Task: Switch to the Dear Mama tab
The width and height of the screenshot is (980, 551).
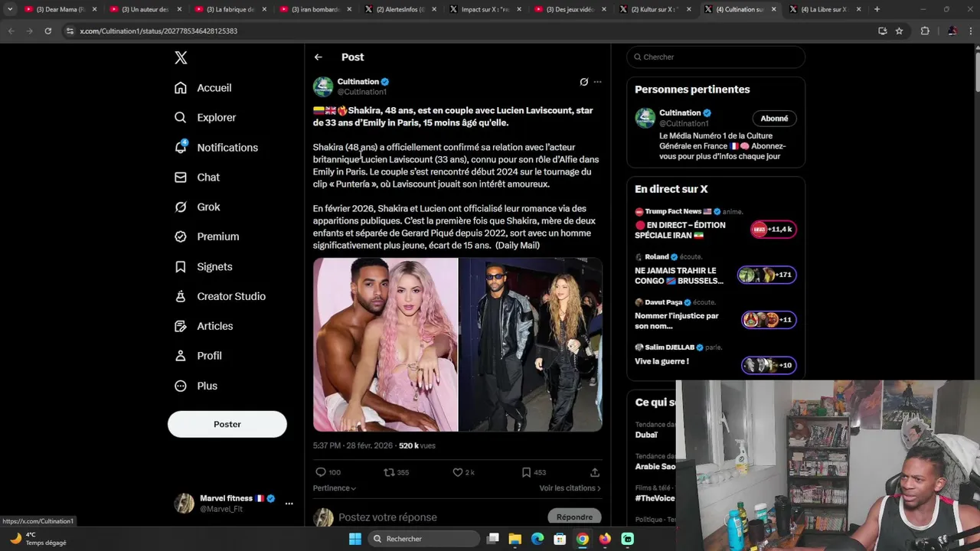Action: point(60,9)
